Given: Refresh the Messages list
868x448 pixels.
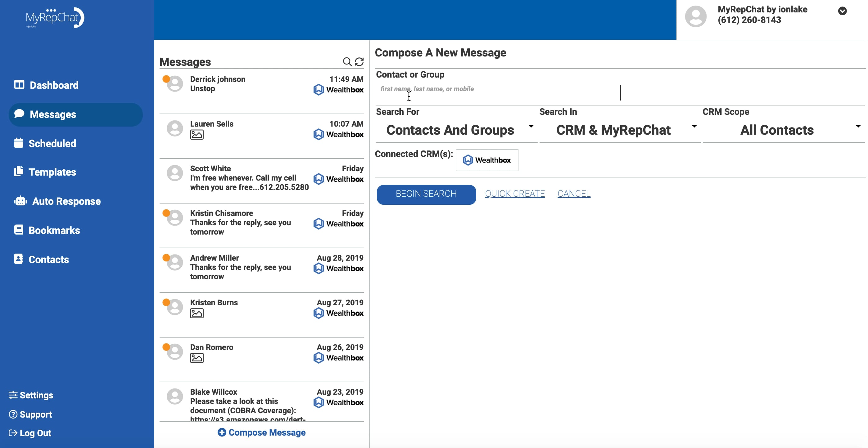Looking at the screenshot, I should pyautogui.click(x=359, y=62).
